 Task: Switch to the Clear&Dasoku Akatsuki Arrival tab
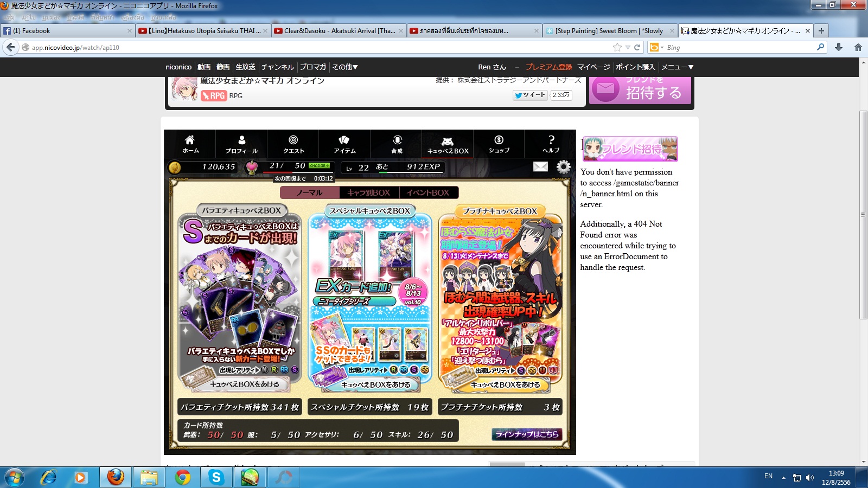point(339,31)
